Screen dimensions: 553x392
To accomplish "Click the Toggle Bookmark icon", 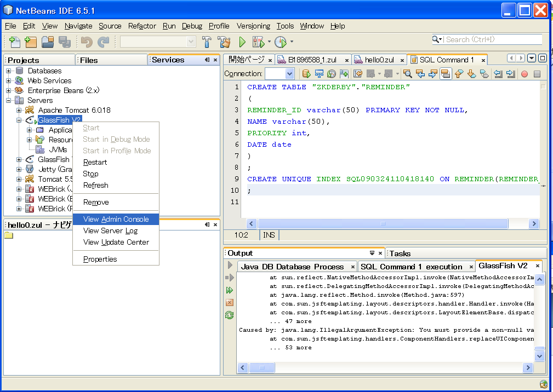I will pyautogui.click(x=484, y=73).
